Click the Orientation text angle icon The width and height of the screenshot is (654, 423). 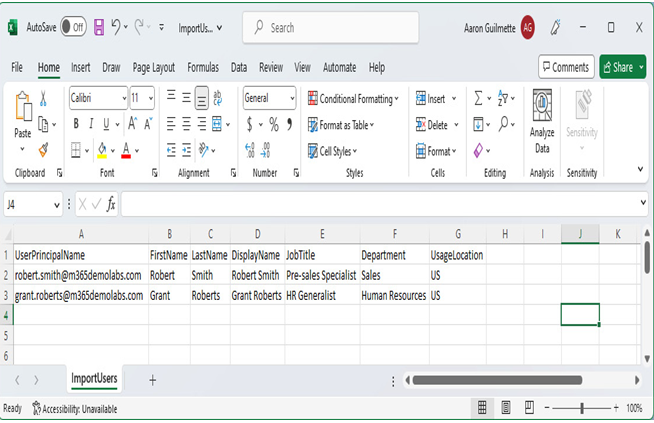click(x=204, y=150)
